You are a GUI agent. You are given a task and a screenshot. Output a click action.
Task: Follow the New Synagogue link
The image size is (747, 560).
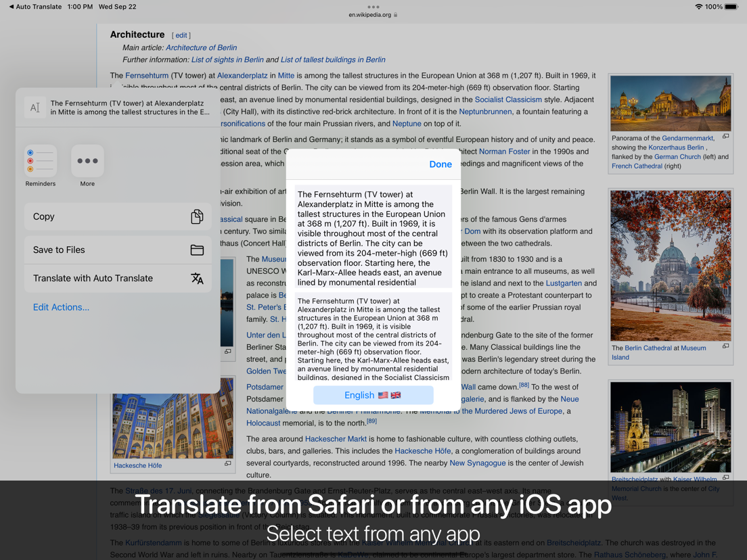point(477,463)
